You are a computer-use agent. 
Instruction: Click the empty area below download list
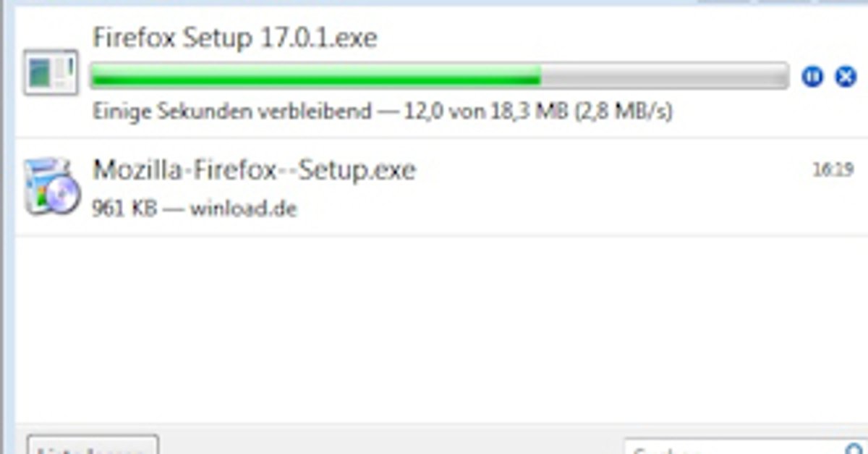[441, 329]
